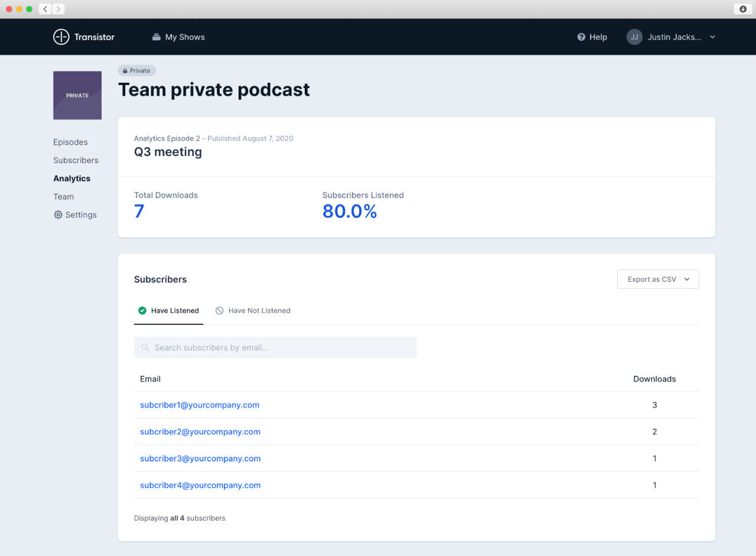Open the Export as CSV dropdown

[657, 279]
